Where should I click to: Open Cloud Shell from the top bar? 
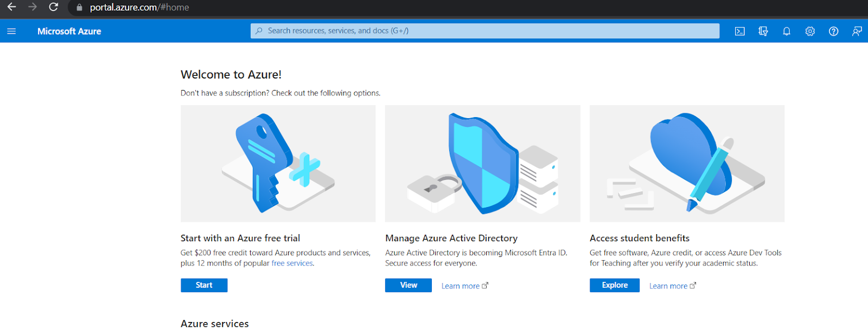(x=739, y=31)
